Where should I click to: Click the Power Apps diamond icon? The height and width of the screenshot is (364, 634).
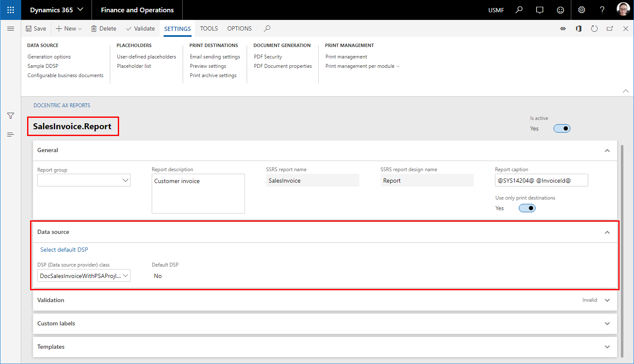(x=563, y=29)
